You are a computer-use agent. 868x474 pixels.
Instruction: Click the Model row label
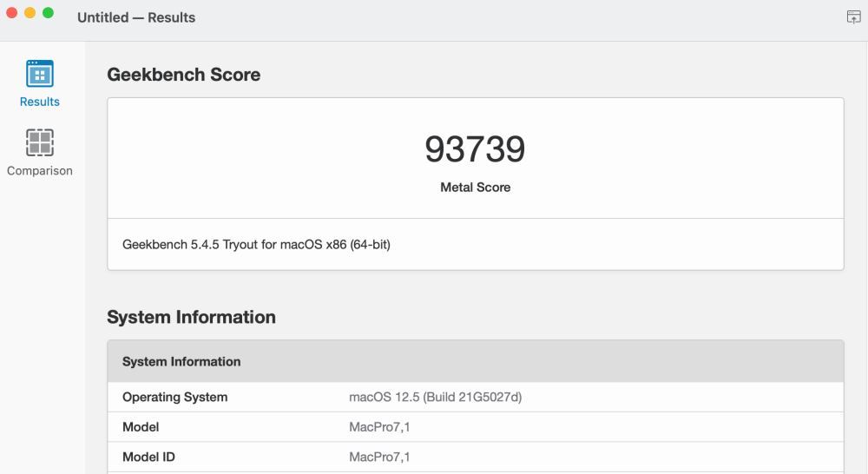pos(141,427)
